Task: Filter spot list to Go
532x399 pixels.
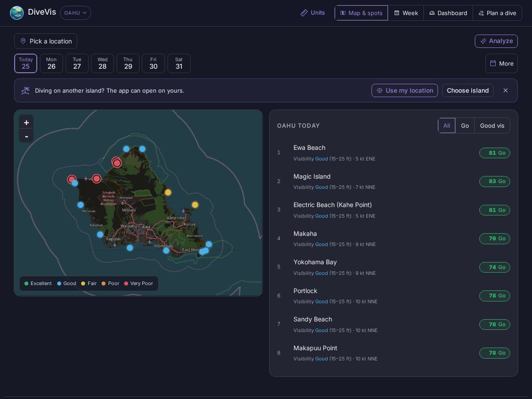Action: pyautogui.click(x=465, y=125)
